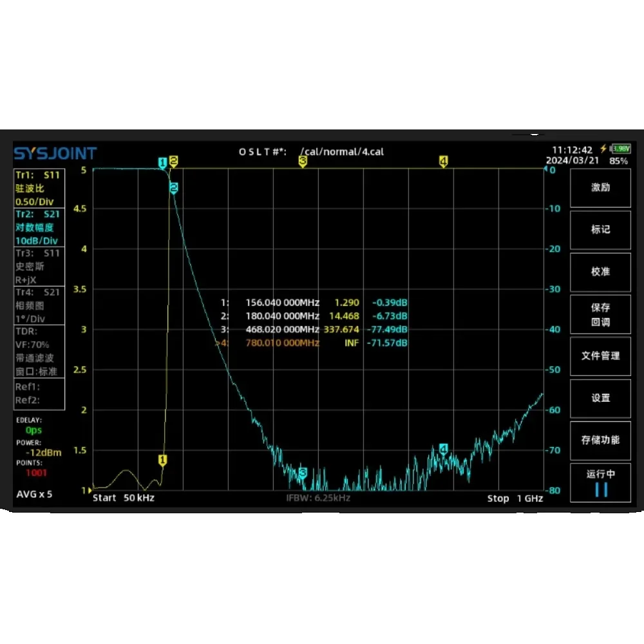Screen dimensions: 644x644
Task: Select yellow marker 1 on SWR trace
Action: point(163,460)
